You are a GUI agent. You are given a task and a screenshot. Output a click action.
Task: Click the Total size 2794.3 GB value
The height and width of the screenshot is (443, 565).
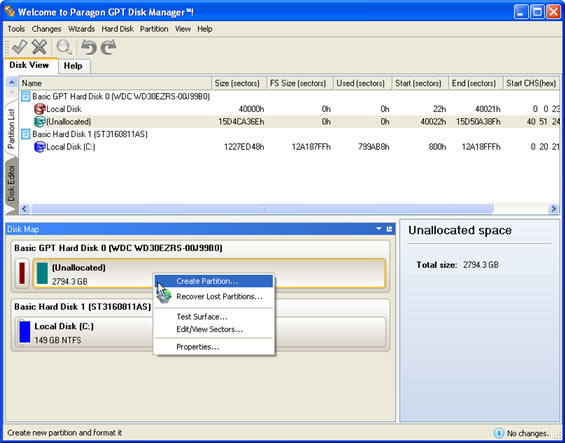pyautogui.click(x=481, y=265)
